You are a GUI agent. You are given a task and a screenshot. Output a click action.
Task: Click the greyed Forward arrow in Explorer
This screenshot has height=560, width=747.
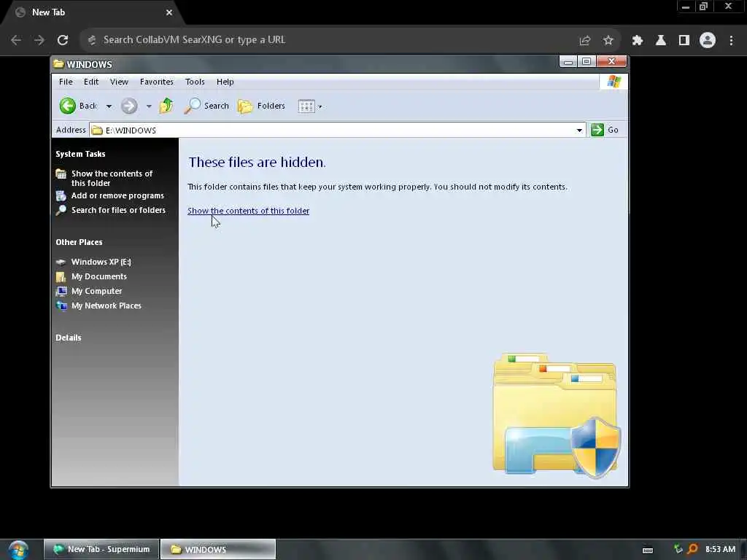[x=129, y=106]
